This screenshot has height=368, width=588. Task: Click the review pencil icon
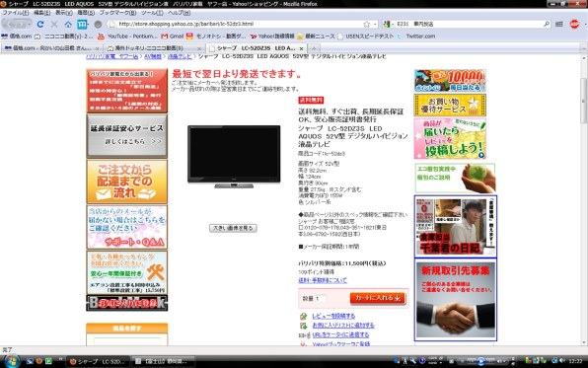click(304, 317)
